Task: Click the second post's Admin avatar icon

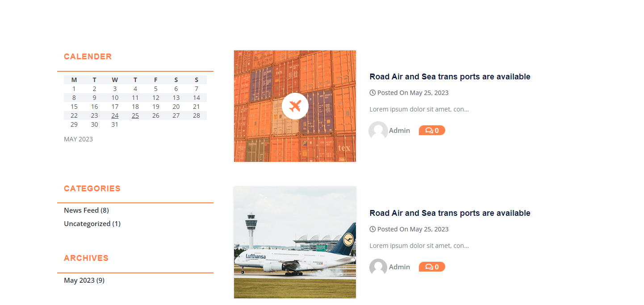Action: click(x=378, y=267)
